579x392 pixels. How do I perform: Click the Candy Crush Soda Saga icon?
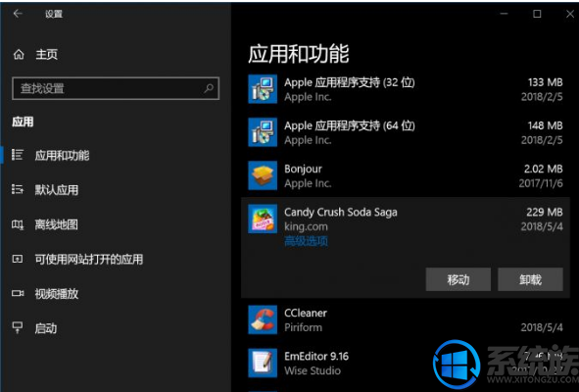(x=263, y=219)
